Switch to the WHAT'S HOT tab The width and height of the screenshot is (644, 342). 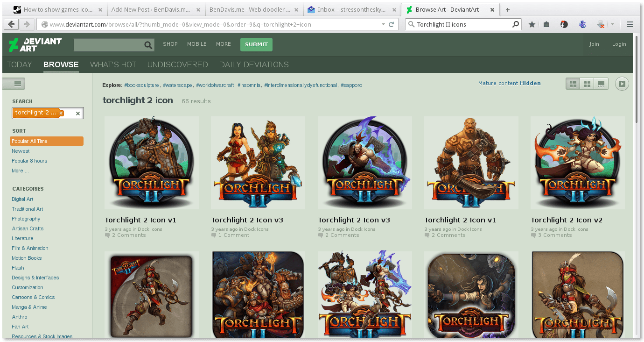(113, 64)
